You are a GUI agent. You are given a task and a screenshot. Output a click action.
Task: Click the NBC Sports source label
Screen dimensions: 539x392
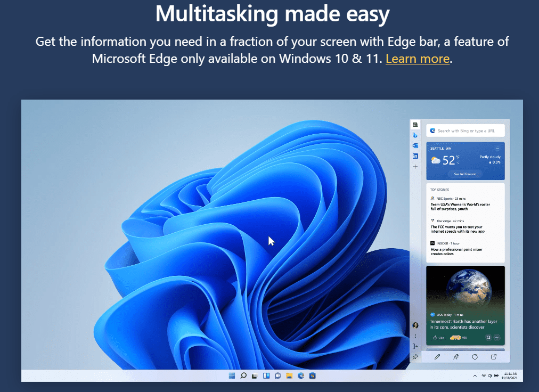(x=445, y=199)
